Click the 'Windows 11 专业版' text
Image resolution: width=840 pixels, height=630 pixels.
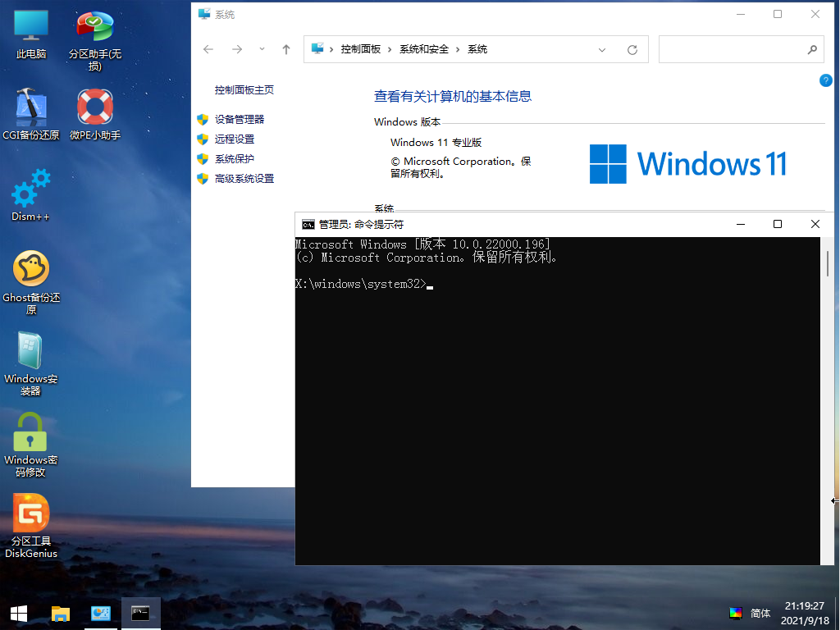click(x=436, y=143)
